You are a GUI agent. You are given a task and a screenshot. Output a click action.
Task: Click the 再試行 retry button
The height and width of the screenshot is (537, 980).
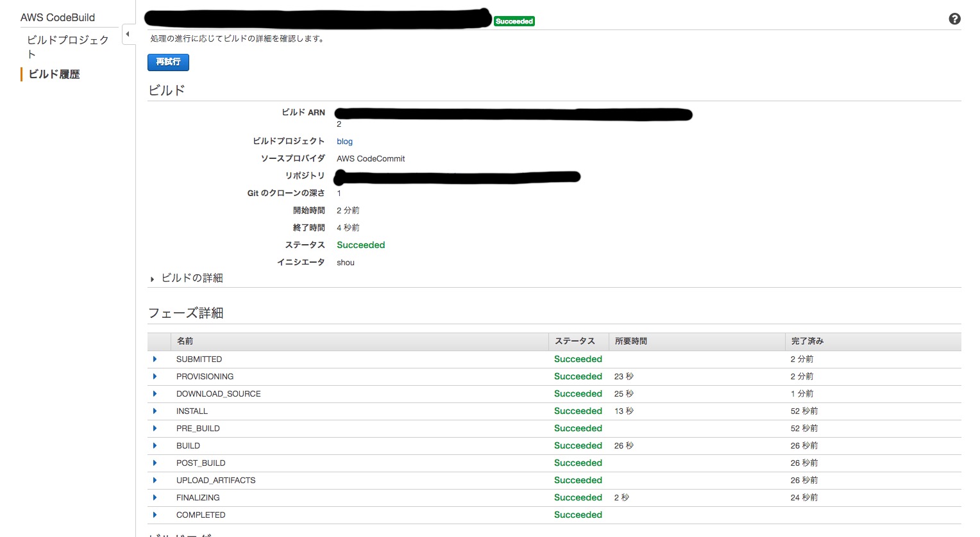[x=168, y=62]
